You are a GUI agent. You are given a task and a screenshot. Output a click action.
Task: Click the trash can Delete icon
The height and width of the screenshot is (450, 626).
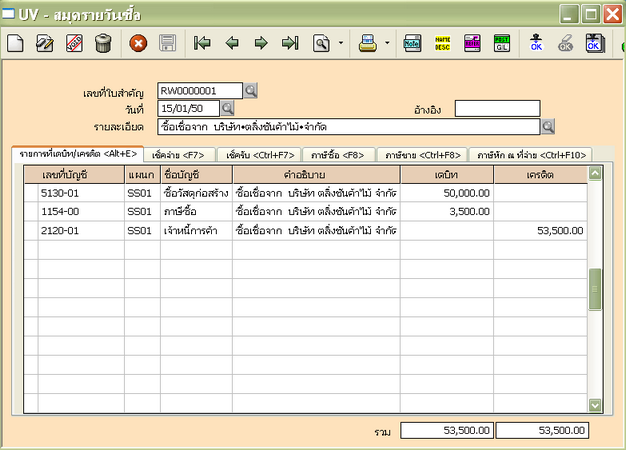pyautogui.click(x=103, y=43)
